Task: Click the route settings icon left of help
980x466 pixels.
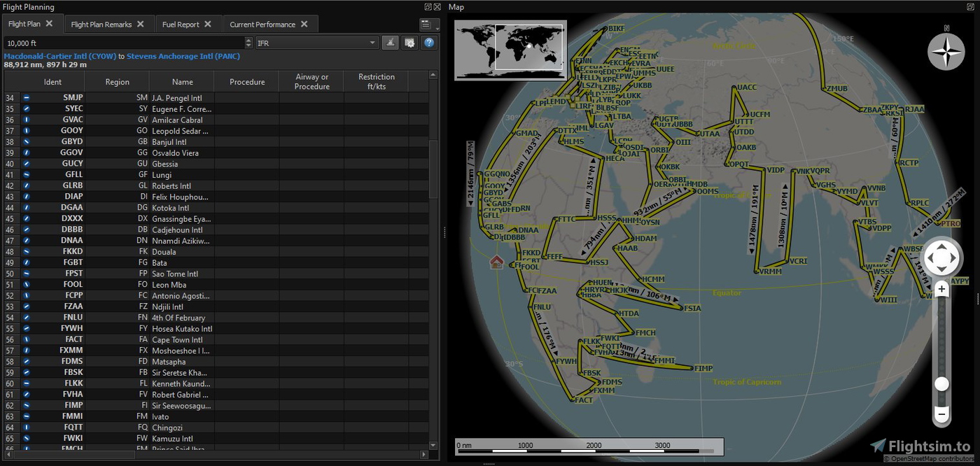Action: click(409, 42)
